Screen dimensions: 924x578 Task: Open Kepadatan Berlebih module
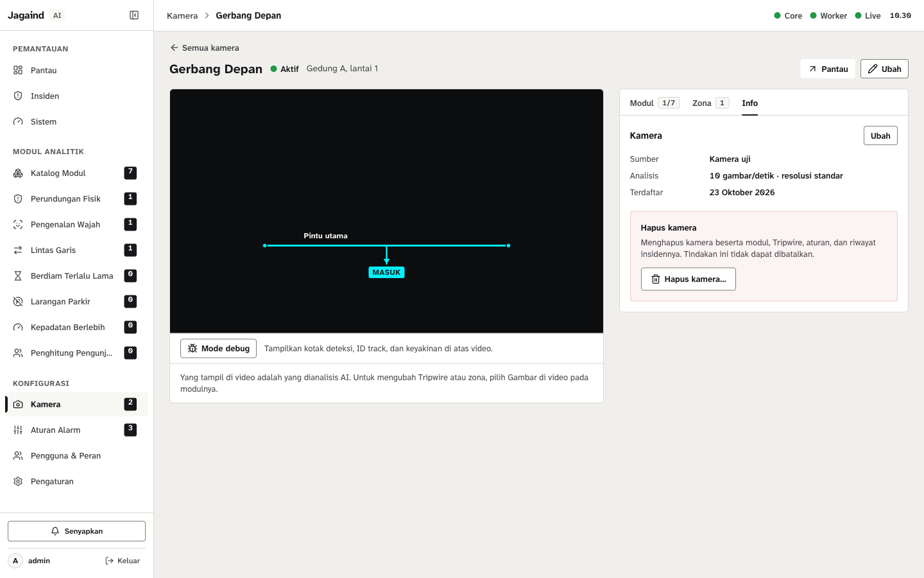[x=76, y=327]
